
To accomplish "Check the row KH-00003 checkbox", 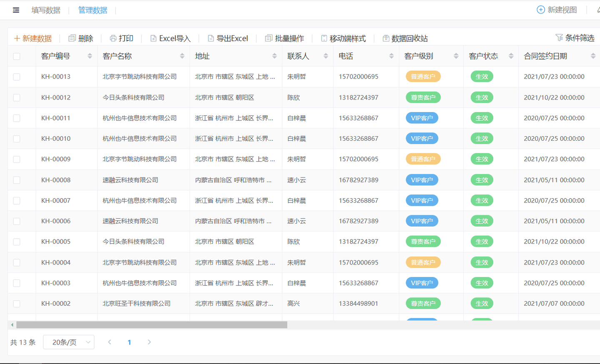I will 17,283.
